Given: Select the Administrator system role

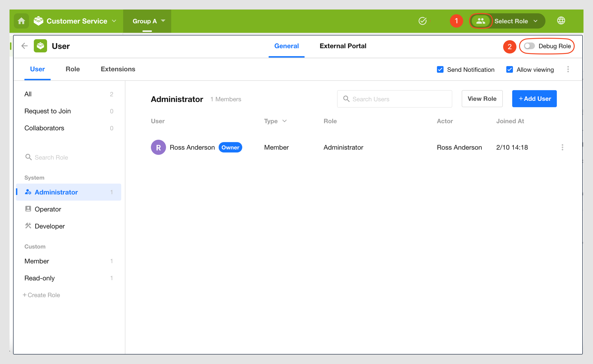Looking at the screenshot, I should [69, 192].
